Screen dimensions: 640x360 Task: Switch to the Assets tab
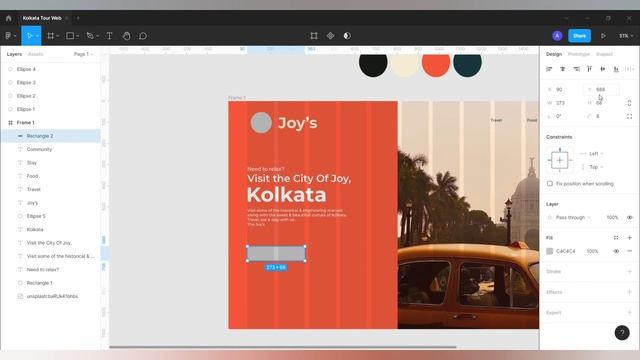tap(36, 54)
